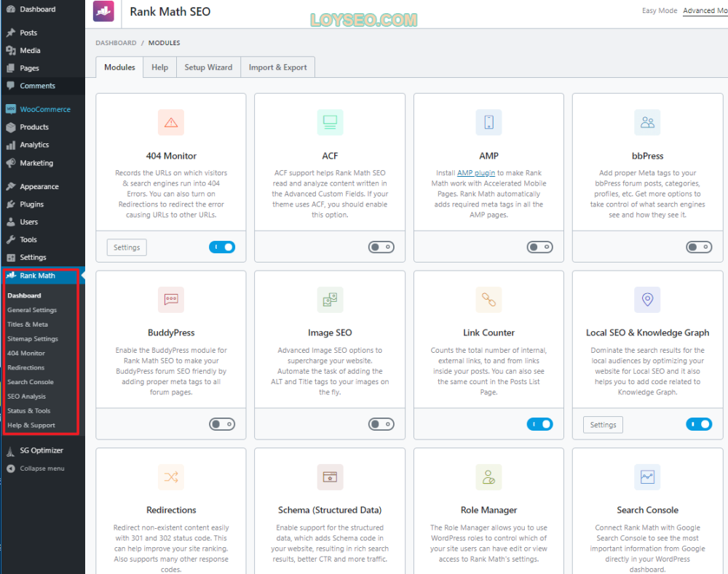The image size is (728, 574).
Task: Click the Media icon in sidebar
Action: [x=11, y=50]
